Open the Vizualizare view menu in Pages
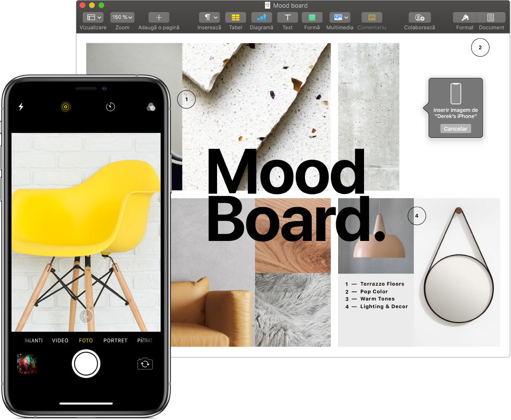The height and width of the screenshot is (420, 511). coord(93,17)
